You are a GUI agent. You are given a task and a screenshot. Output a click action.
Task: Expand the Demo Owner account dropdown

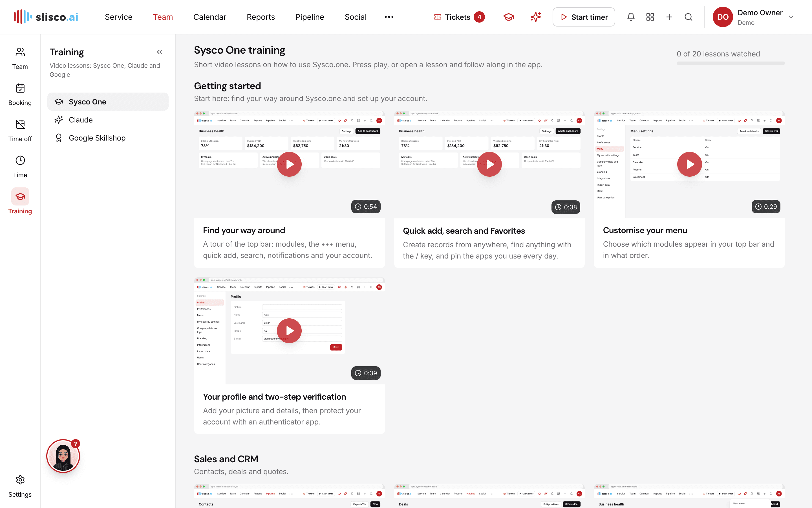tap(791, 17)
